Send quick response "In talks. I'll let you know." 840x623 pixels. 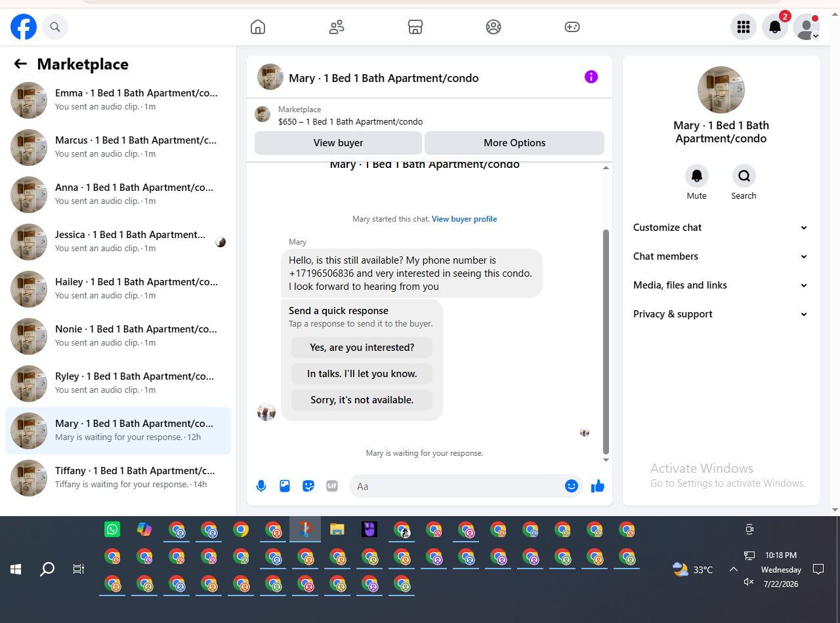point(362,374)
